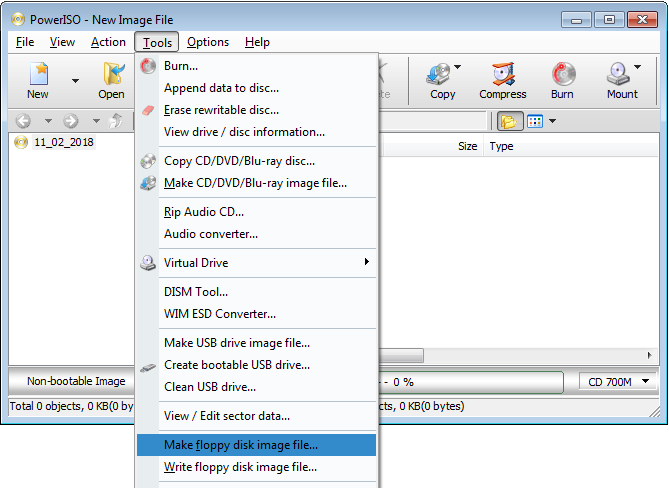
Task: Choose Make USB drive image file...
Action: click(256, 343)
